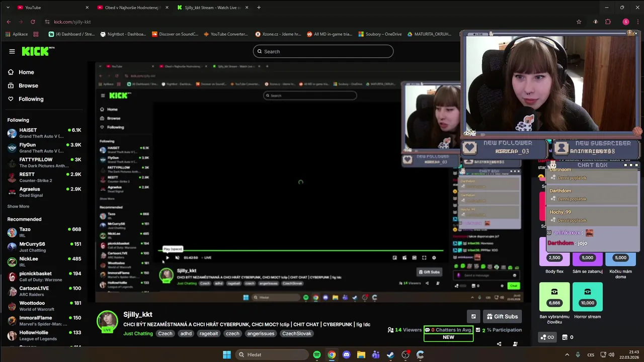Click the video Play button
The width and height of the screenshot is (644, 362).
(x=167, y=257)
